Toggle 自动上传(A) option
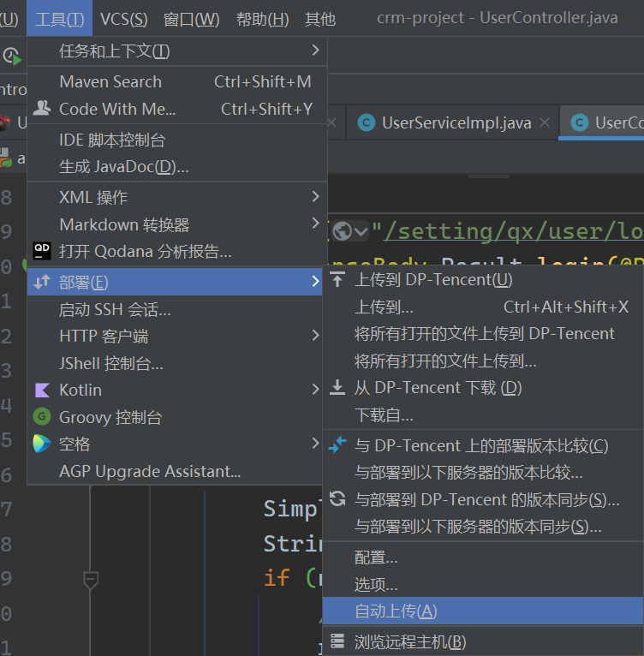 click(x=483, y=611)
